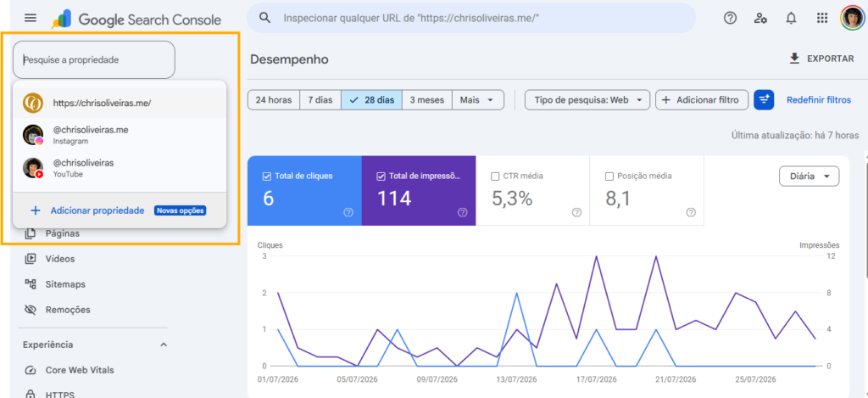Click the Instagram account avatar
868x398 pixels.
(x=33, y=135)
